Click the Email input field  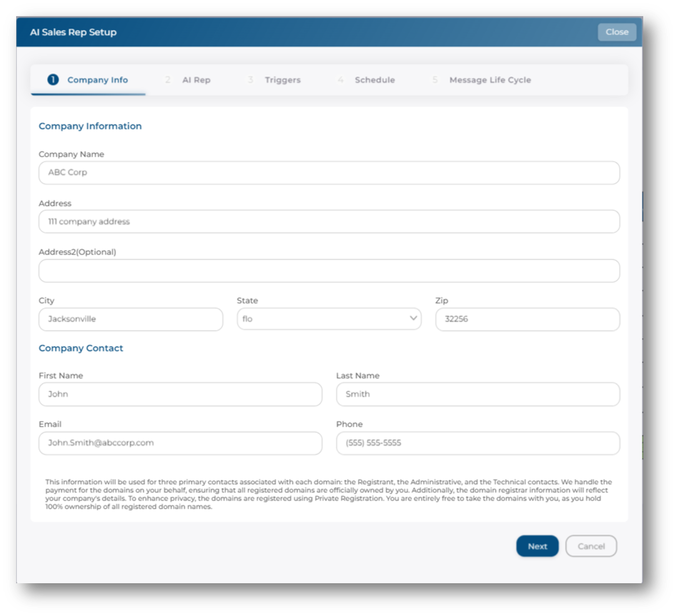[x=180, y=443]
